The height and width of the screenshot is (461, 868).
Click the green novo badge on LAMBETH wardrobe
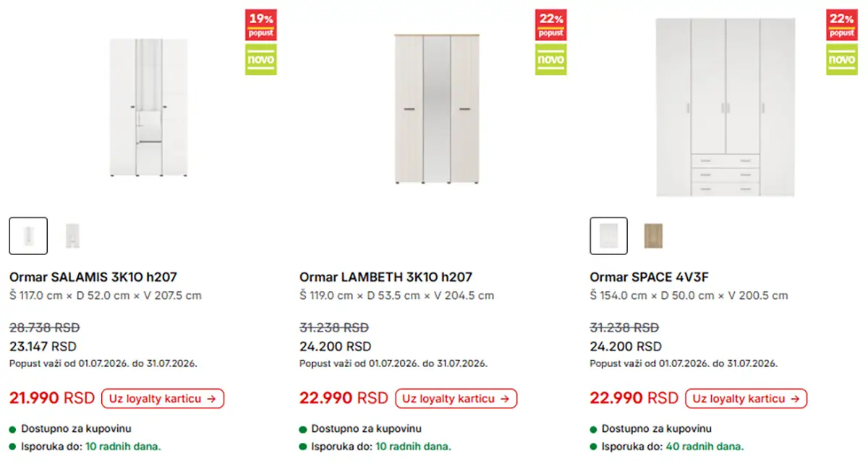[x=551, y=59]
